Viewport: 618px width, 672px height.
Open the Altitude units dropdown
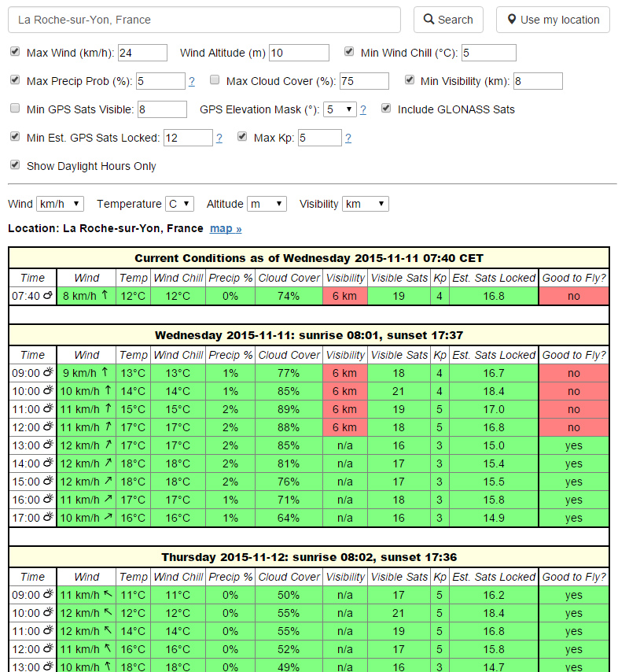click(267, 204)
